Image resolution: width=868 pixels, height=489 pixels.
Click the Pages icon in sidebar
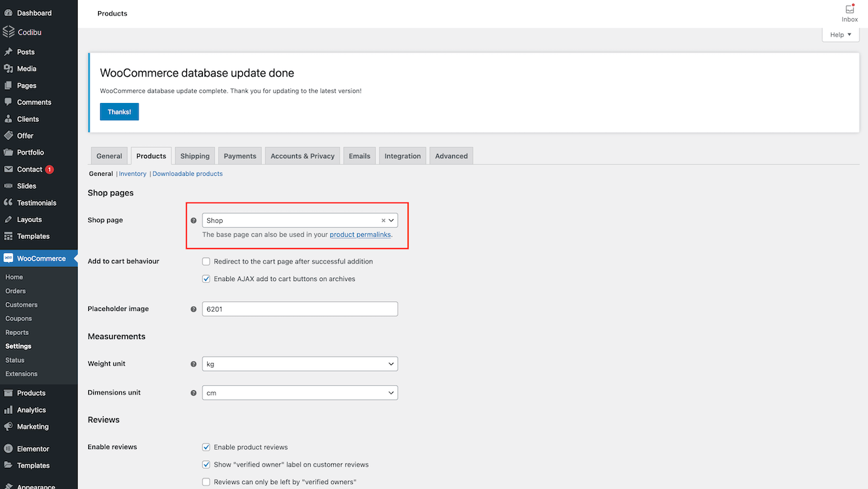coord(8,85)
